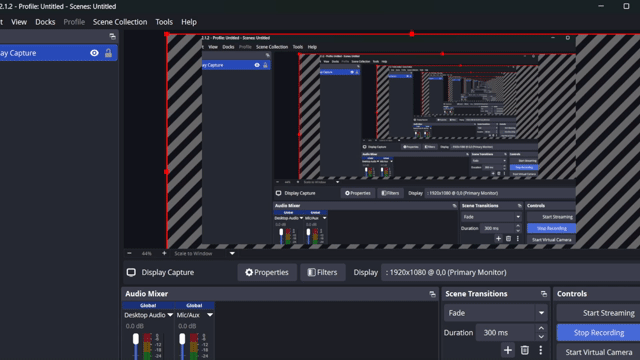Toggle visibility eye of Display Capture source
Screen dimensions: 640x360
click(94, 53)
